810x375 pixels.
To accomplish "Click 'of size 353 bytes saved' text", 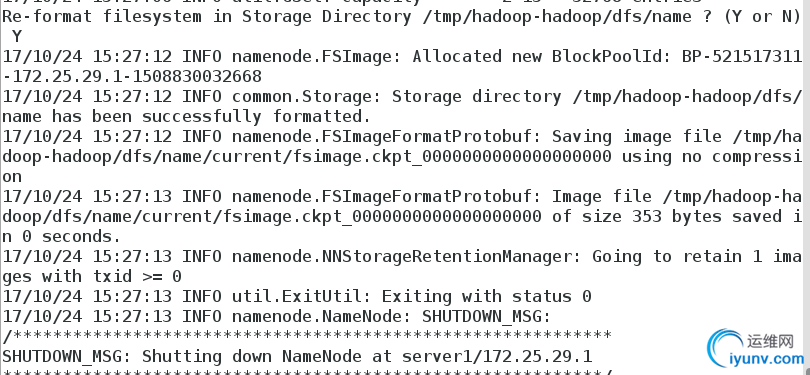I will point(666,216).
